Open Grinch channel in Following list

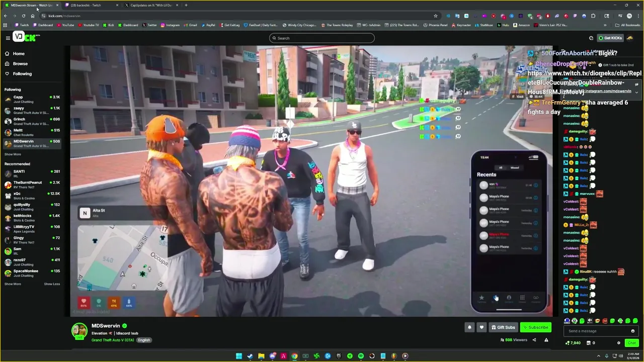[32, 121]
